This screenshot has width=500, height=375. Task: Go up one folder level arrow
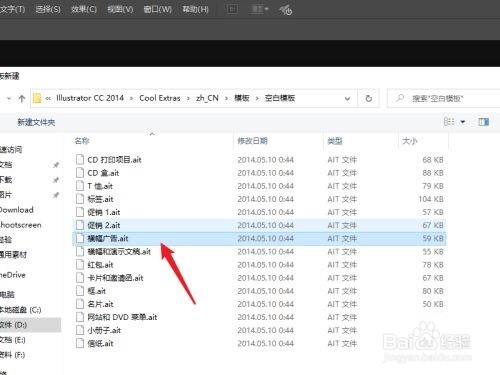(x=22, y=98)
